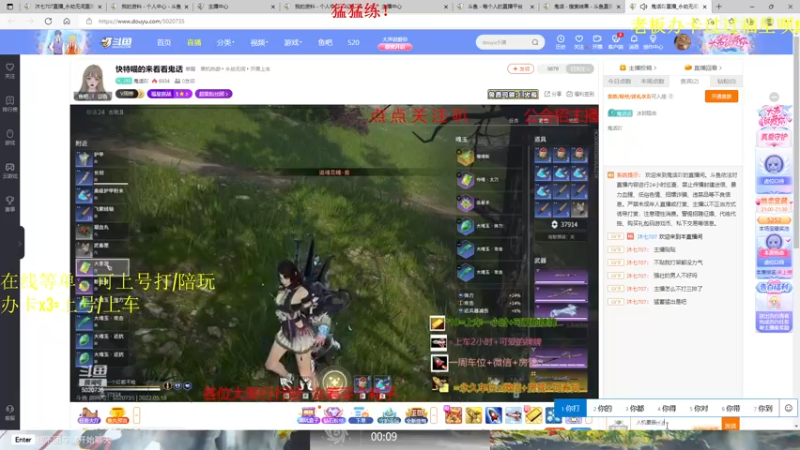Screen dimensions: 800x450
Task: Open 客服 headset icon in left sidebar
Action: coord(10,412)
